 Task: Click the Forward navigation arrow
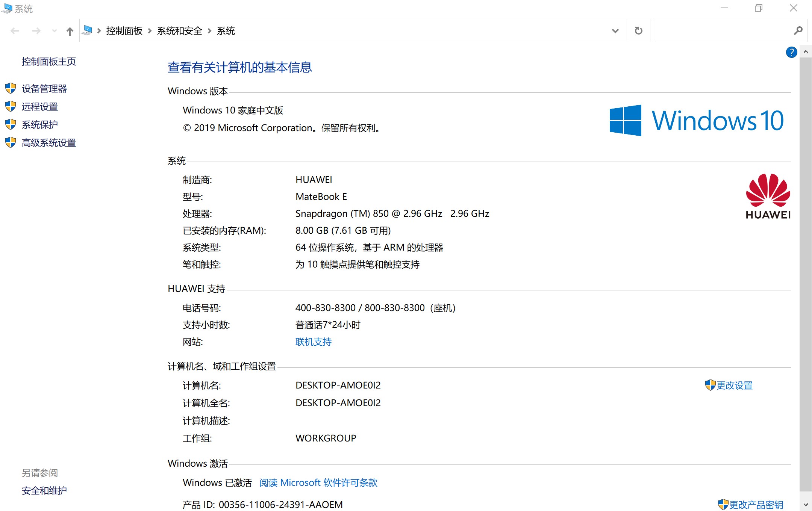tap(36, 31)
